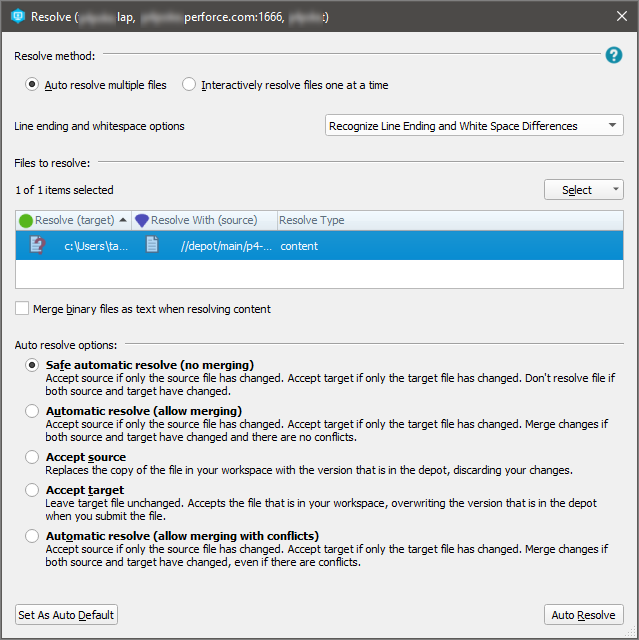Choose Automatic resolve (allow merging) option
The height and width of the screenshot is (640, 639).
coord(33,411)
